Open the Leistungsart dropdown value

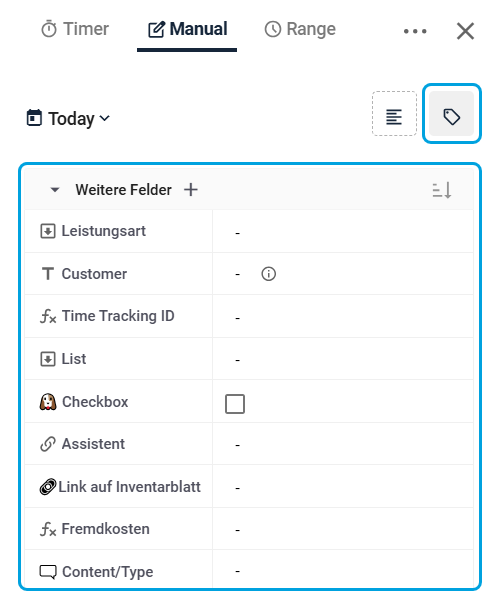click(x=343, y=231)
